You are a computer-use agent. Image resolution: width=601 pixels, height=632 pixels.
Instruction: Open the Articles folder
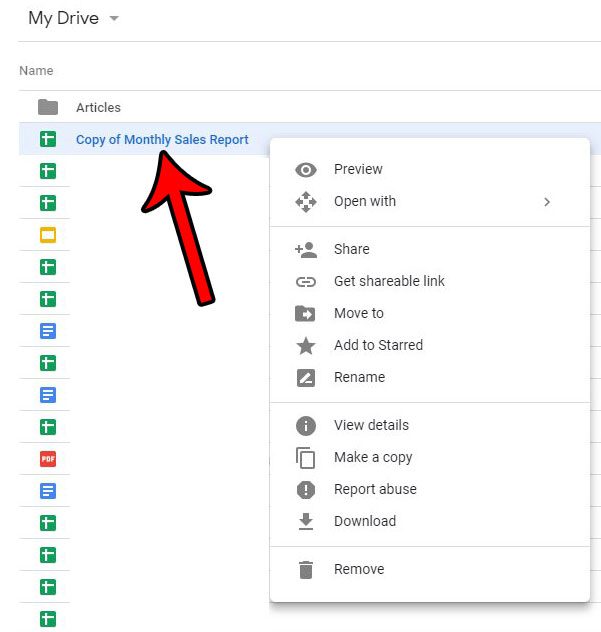pyautogui.click(x=98, y=107)
